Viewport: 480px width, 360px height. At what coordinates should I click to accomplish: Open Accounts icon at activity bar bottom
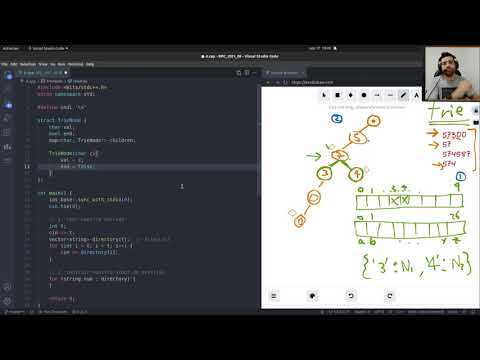[7, 287]
